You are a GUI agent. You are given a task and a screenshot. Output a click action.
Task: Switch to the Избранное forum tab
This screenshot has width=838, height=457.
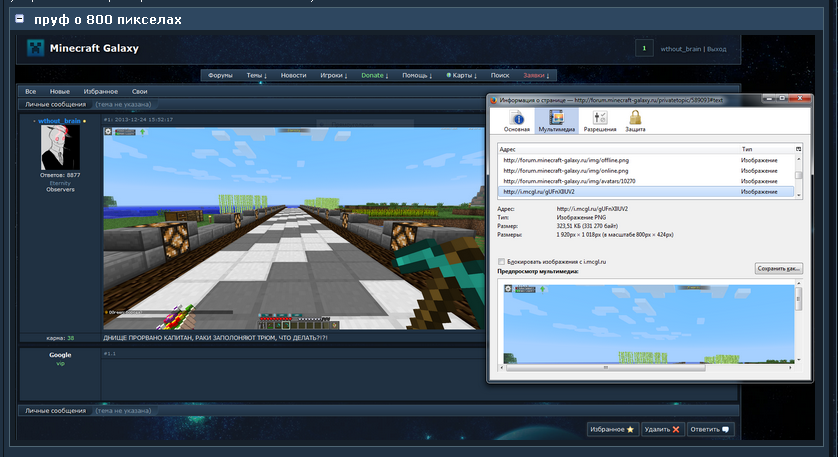point(101,91)
